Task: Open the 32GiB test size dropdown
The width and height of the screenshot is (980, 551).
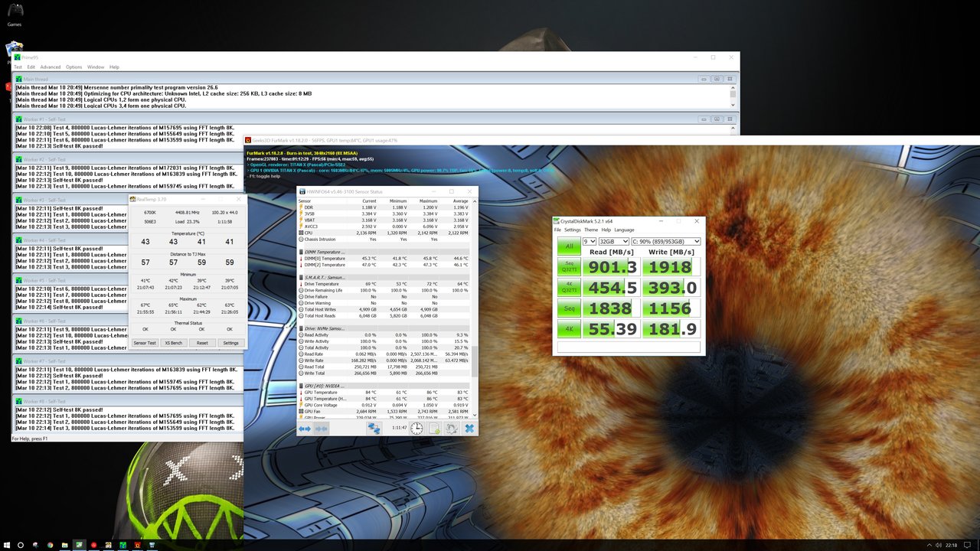Action: pyautogui.click(x=613, y=241)
